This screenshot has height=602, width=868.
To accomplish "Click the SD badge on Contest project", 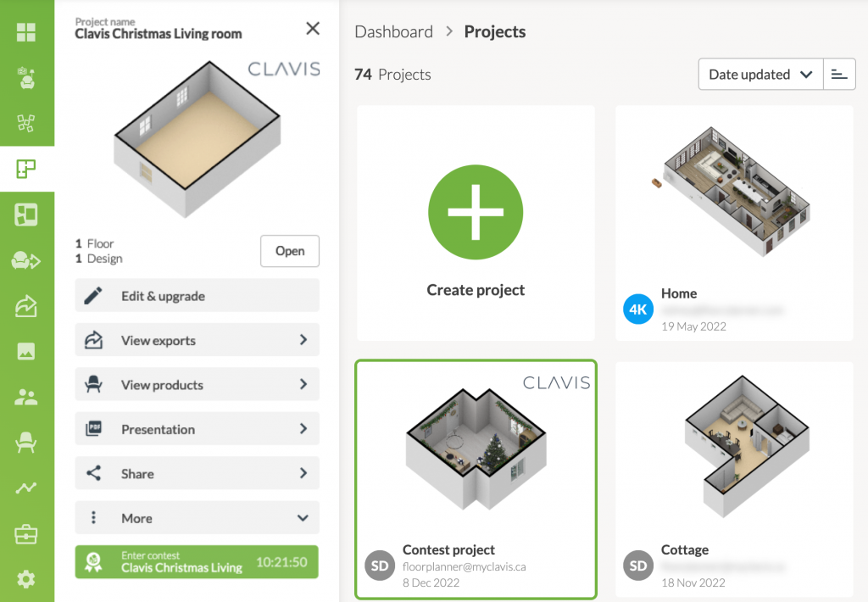I will [379, 566].
